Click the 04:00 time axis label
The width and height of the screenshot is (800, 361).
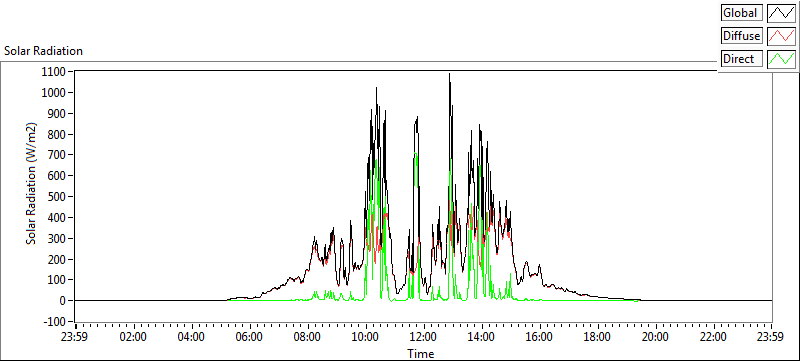[x=192, y=337]
